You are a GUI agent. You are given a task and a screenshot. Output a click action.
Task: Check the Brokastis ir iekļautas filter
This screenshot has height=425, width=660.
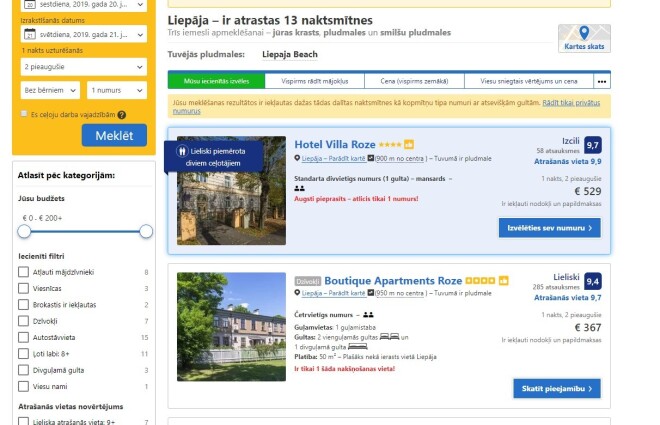24,305
